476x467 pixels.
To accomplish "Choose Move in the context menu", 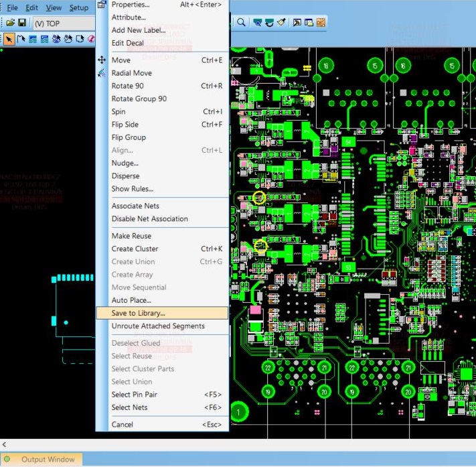I will tap(163, 60).
